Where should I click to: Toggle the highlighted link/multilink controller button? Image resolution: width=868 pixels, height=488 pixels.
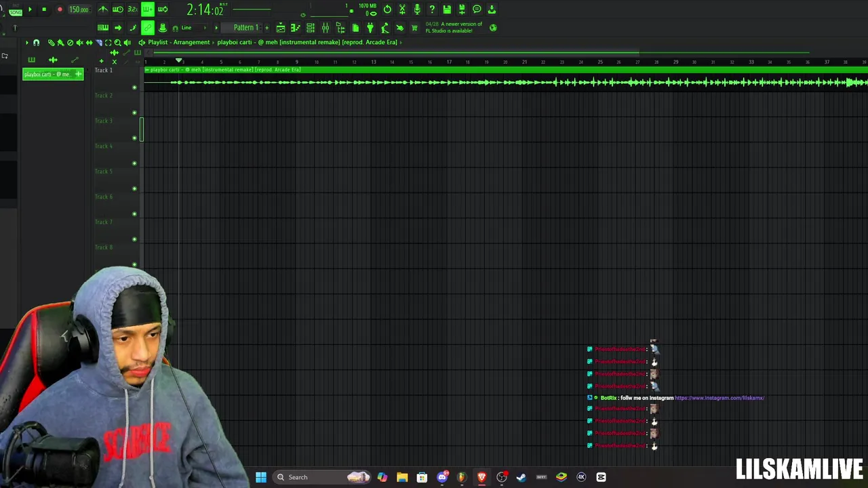click(147, 28)
